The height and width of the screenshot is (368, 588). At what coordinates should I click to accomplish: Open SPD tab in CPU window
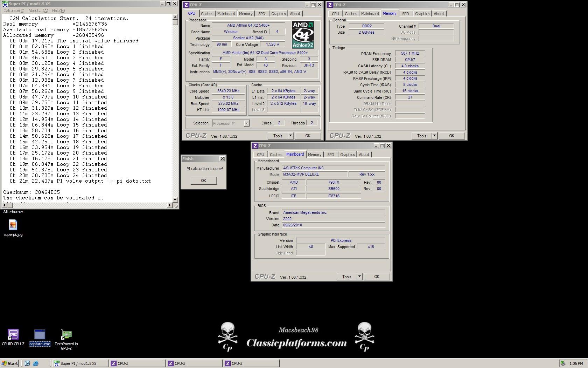(x=262, y=14)
